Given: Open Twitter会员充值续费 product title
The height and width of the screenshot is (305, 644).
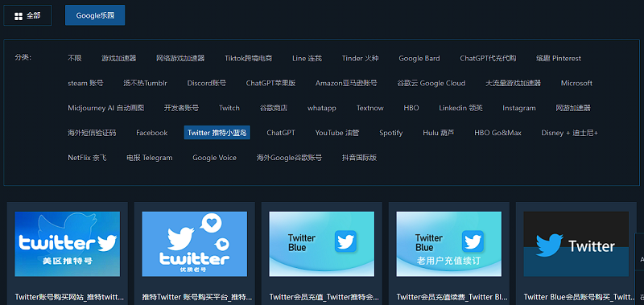Looking at the screenshot, I should (x=452, y=297).
